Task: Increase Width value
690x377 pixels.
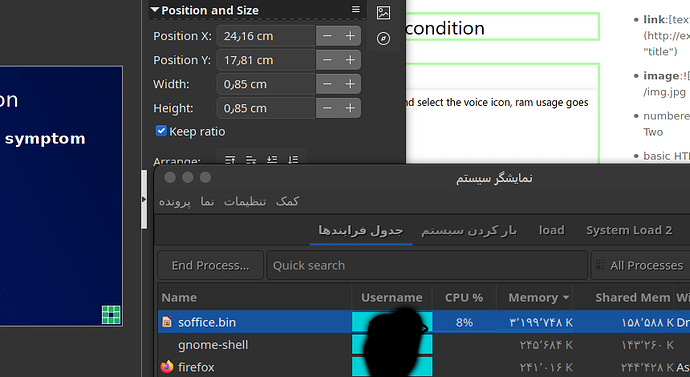Action: point(350,84)
